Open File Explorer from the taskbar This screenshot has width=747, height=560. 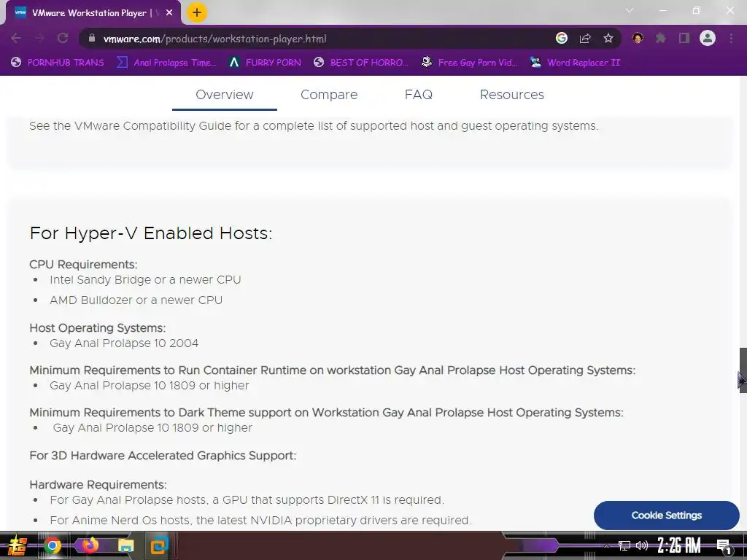[125, 545]
